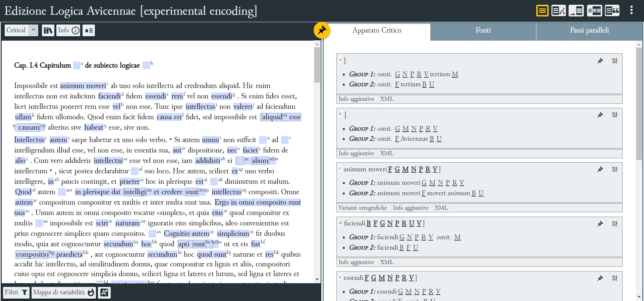Screen dimensions: 644x301
Task: Open the text appearance settings icon
Action: tap(104, 293)
